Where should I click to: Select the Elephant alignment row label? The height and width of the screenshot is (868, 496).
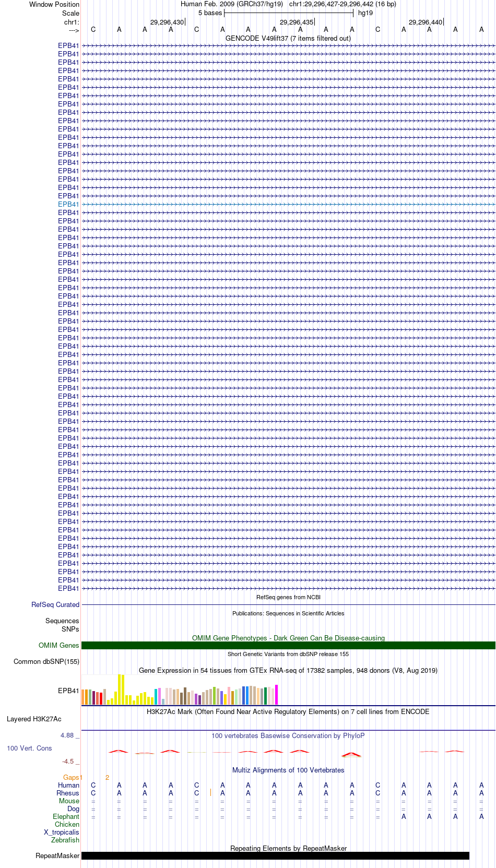tap(66, 816)
